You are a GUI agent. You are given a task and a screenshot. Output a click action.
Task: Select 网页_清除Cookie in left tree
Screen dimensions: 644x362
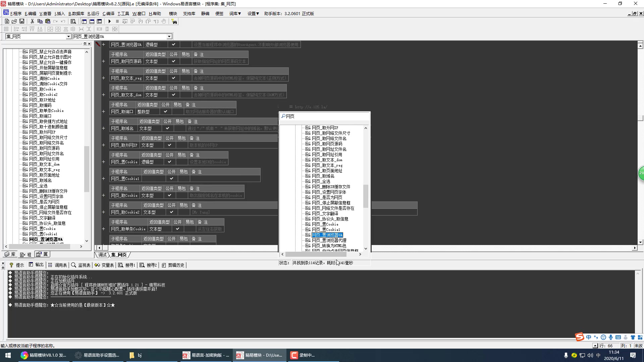coord(44,78)
